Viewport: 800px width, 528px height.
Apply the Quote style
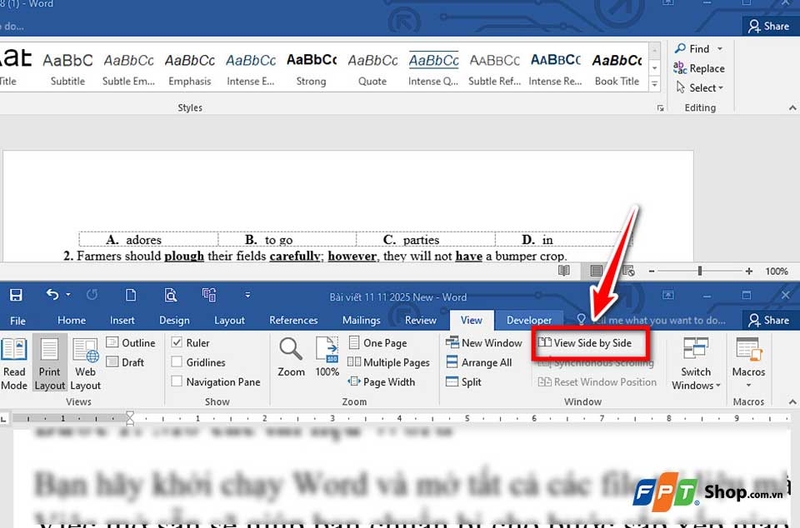coord(372,69)
